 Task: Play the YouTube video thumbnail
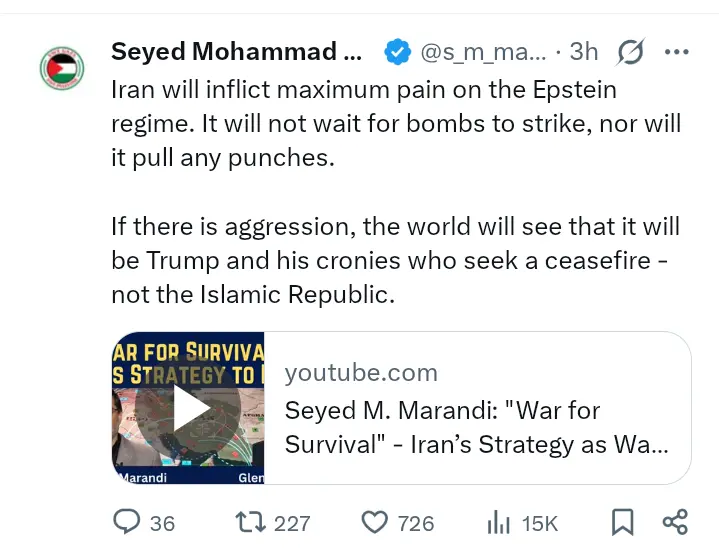pyautogui.click(x=188, y=408)
